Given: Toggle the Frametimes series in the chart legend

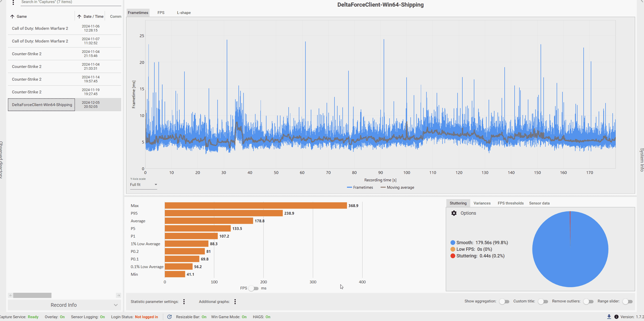Looking at the screenshot, I should tap(360, 187).
